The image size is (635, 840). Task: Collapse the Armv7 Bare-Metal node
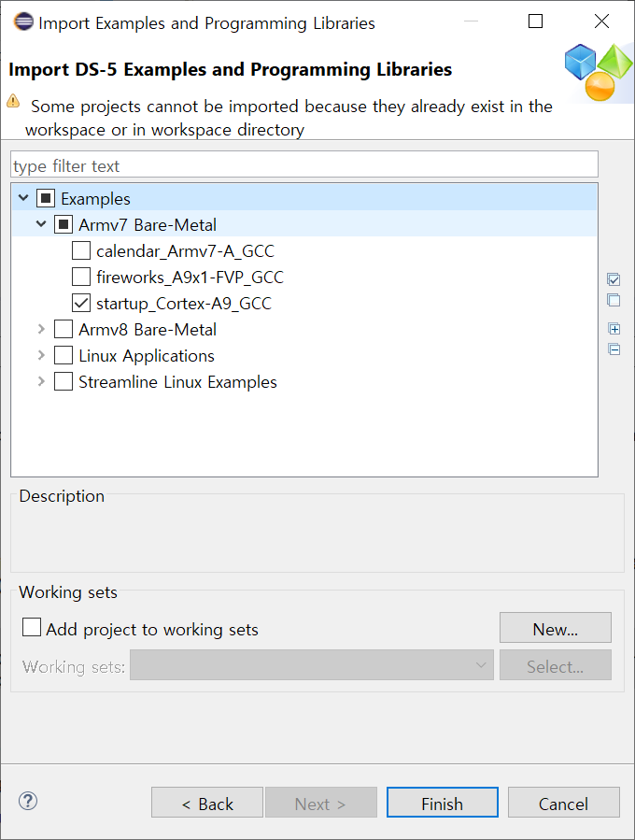click(x=41, y=224)
